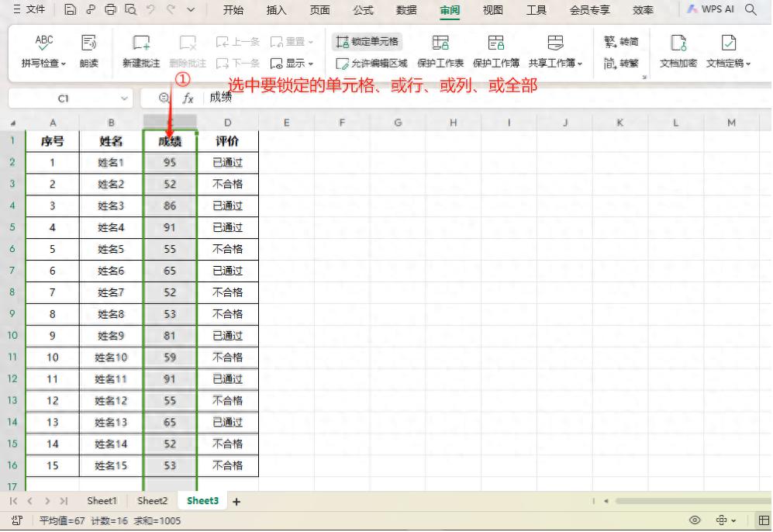Click normal view grid icon in status bar
This screenshot has width=773, height=532.
(x=764, y=520)
